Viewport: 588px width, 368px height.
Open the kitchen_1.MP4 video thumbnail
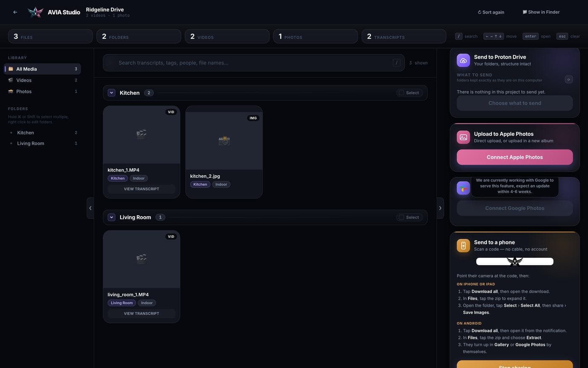tap(142, 135)
